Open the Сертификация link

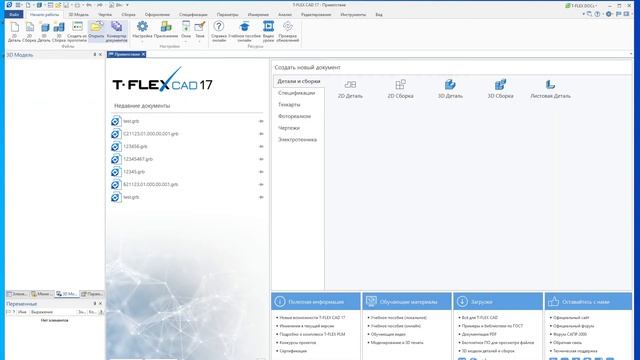coord(293,351)
